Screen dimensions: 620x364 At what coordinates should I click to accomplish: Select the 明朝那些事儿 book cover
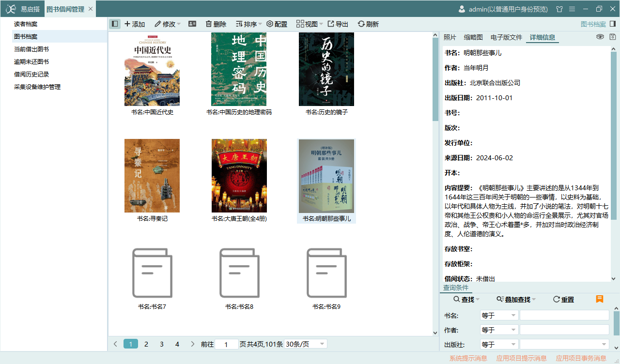[326, 176]
